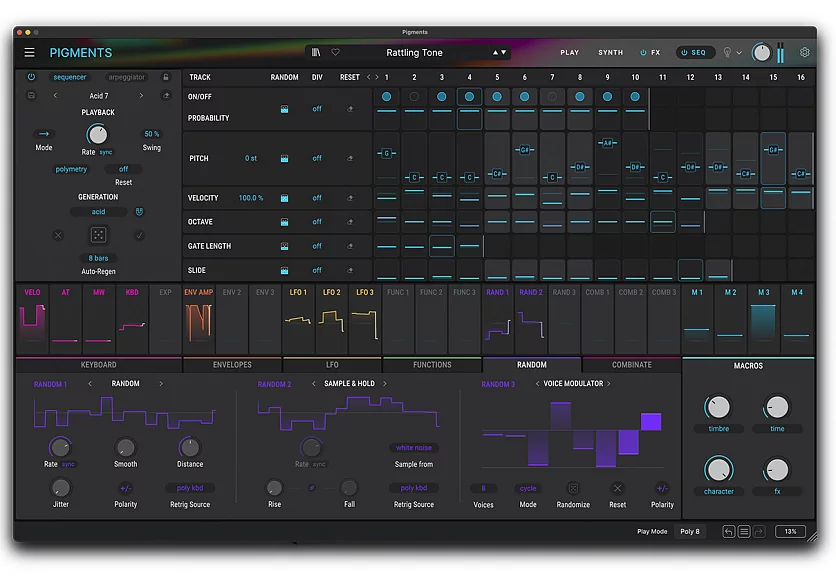Click RANDOM in the sequencer track header
Screen dimensions: 836x583
point(284,77)
